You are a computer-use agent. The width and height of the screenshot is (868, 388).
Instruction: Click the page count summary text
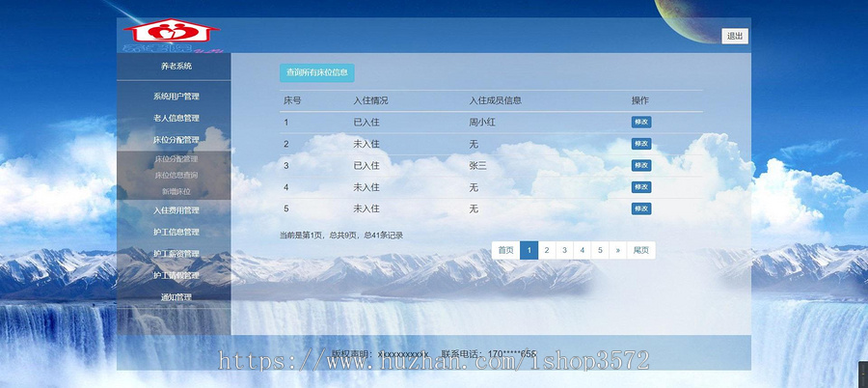tap(341, 236)
